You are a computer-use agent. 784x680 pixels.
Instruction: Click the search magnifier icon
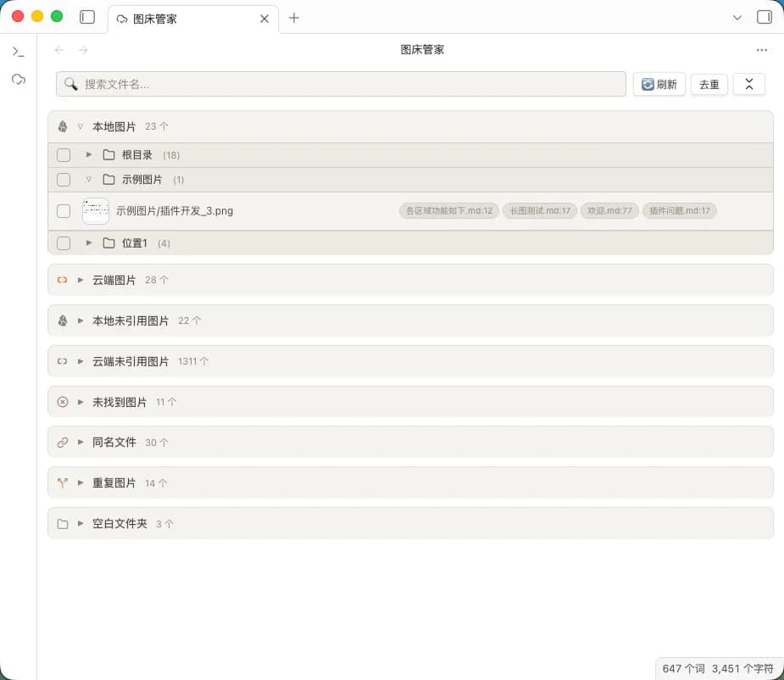[x=71, y=84]
